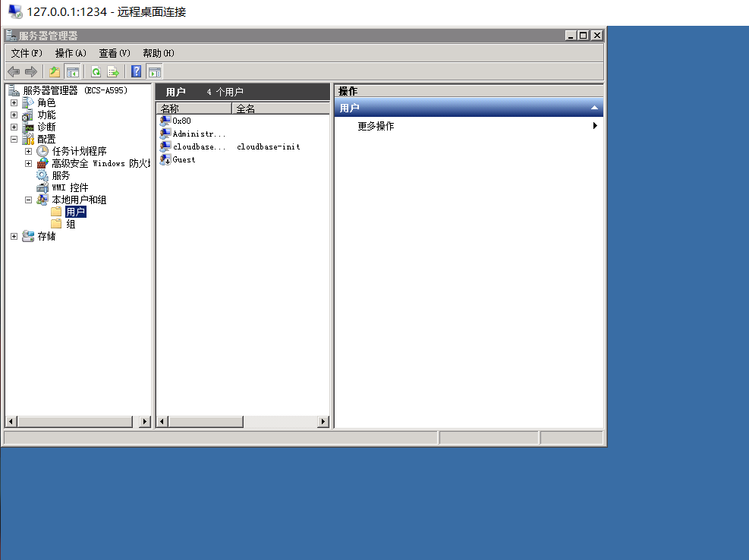Open the 帮助(H) menu
Viewport: 749px width, 560px height.
[158, 53]
